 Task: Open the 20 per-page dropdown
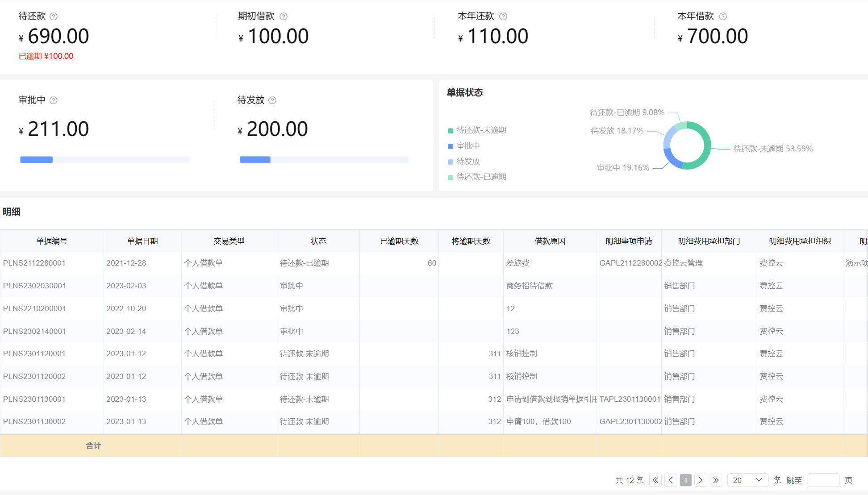pyautogui.click(x=747, y=480)
